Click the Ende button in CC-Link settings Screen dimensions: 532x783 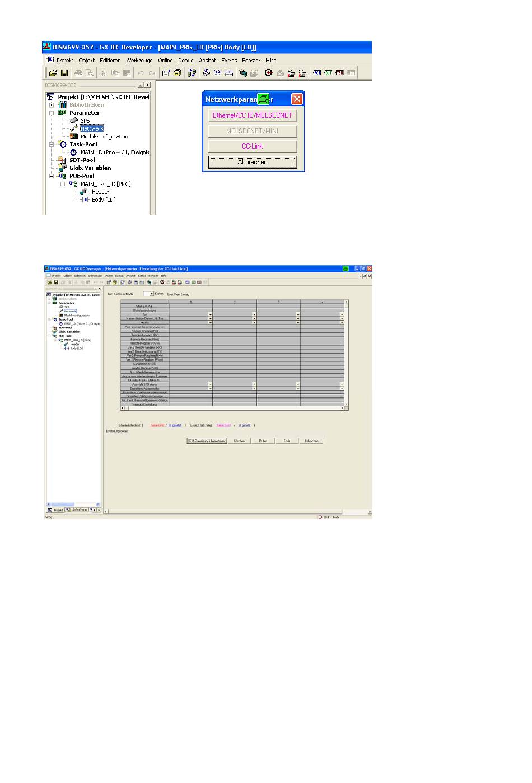(x=287, y=441)
